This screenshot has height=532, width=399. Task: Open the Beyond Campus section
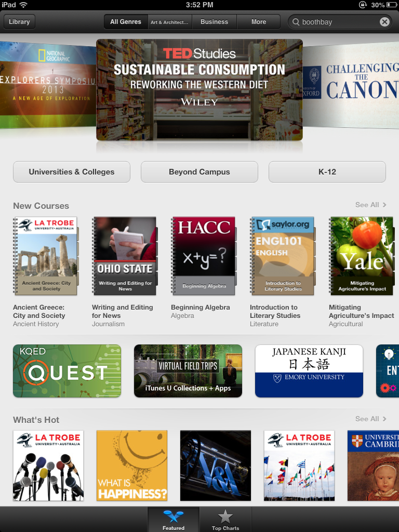[199, 172]
